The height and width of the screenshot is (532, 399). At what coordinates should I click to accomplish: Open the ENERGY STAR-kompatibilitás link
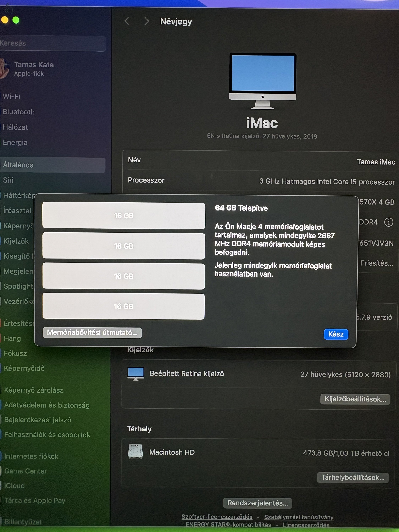click(228, 525)
